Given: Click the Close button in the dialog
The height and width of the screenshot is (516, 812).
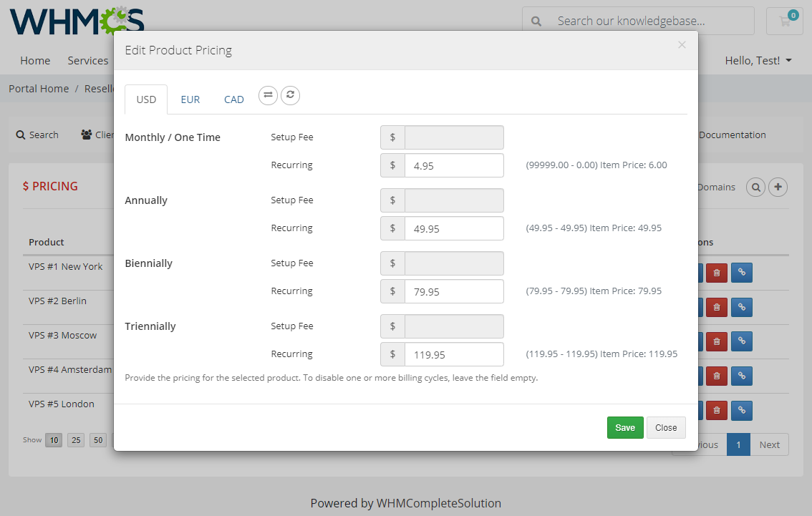Looking at the screenshot, I should point(666,427).
